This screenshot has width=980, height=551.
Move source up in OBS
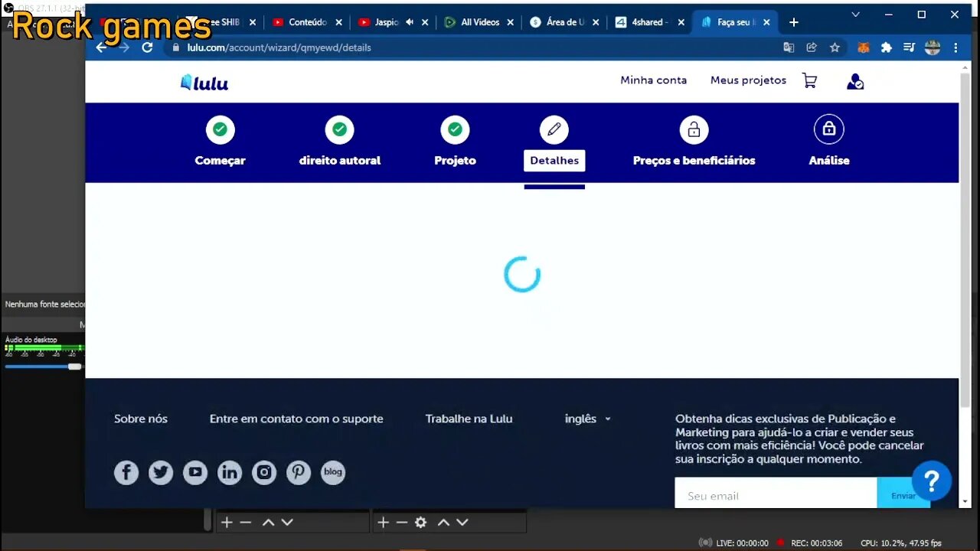click(x=443, y=522)
